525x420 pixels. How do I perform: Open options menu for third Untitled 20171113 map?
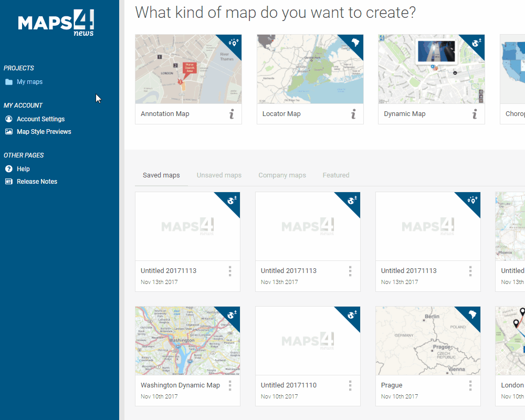(470, 271)
